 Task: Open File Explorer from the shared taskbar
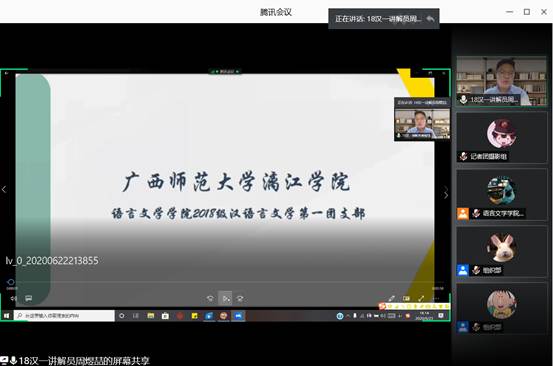[151, 316]
